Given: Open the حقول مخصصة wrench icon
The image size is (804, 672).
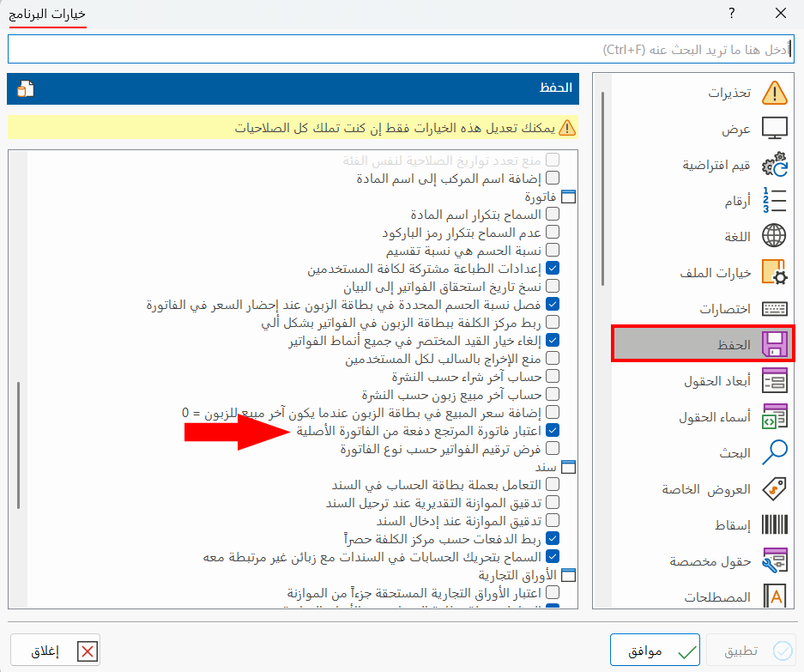Looking at the screenshot, I should click(776, 562).
